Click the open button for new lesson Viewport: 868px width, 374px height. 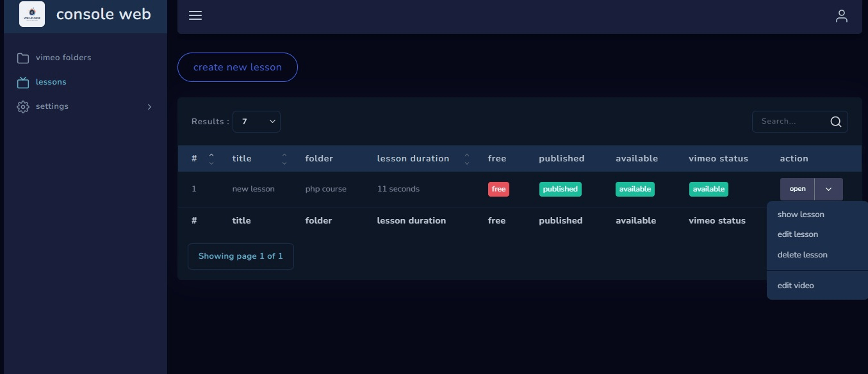point(798,189)
